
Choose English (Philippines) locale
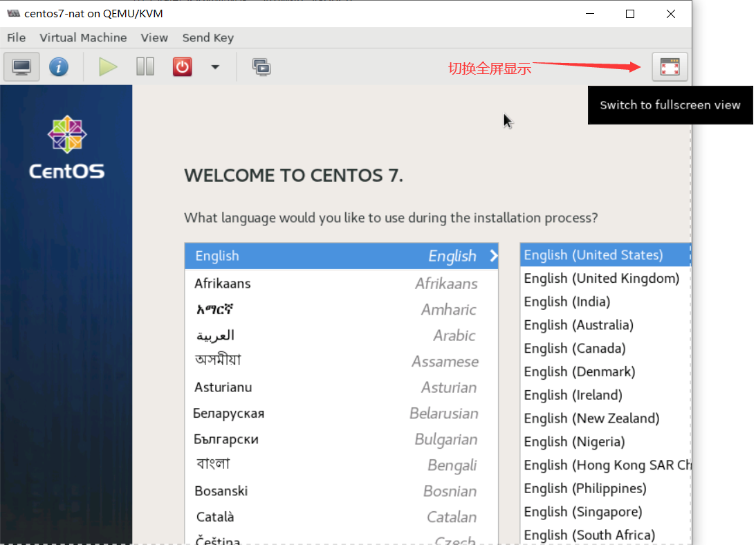point(606,488)
